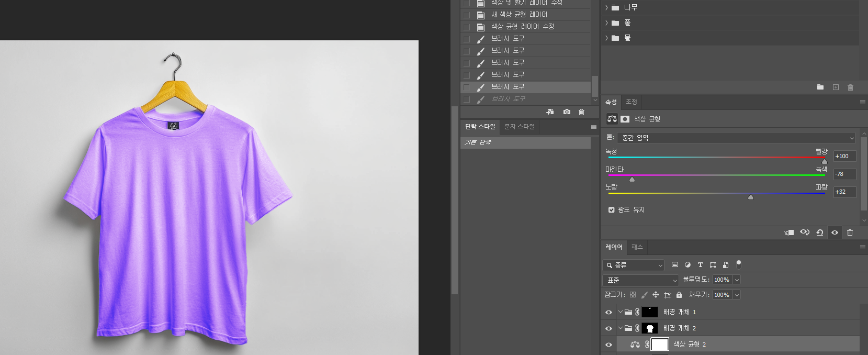The width and height of the screenshot is (868, 355).
Task: Switch to the 레이어 tab
Action: click(x=614, y=247)
